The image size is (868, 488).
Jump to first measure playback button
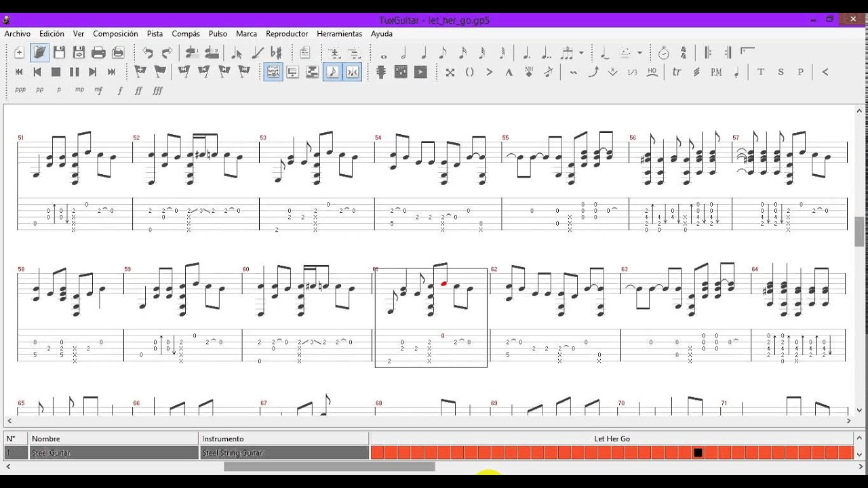pos(20,72)
